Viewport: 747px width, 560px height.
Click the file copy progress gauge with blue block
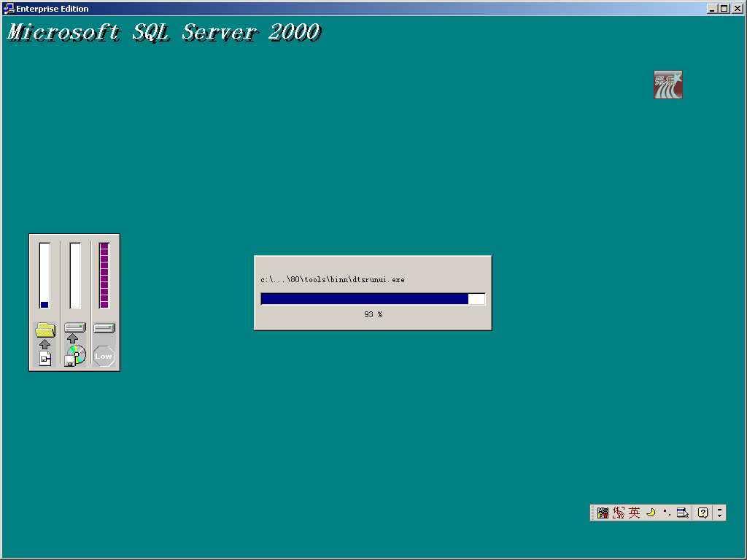(44, 276)
